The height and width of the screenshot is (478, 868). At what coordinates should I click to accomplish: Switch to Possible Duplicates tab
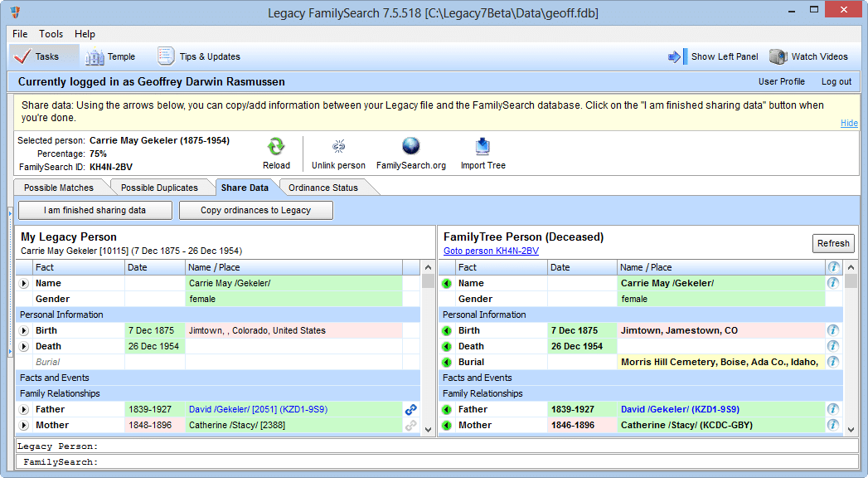[x=159, y=188]
